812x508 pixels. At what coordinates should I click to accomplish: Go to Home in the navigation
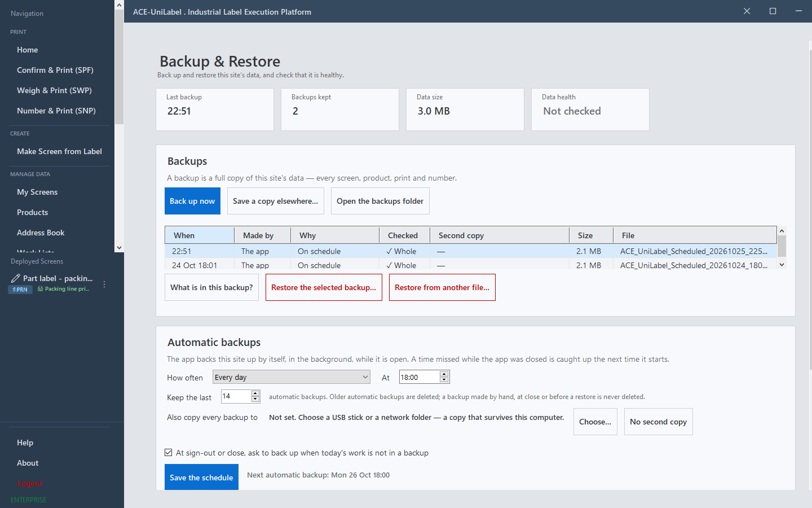point(28,50)
